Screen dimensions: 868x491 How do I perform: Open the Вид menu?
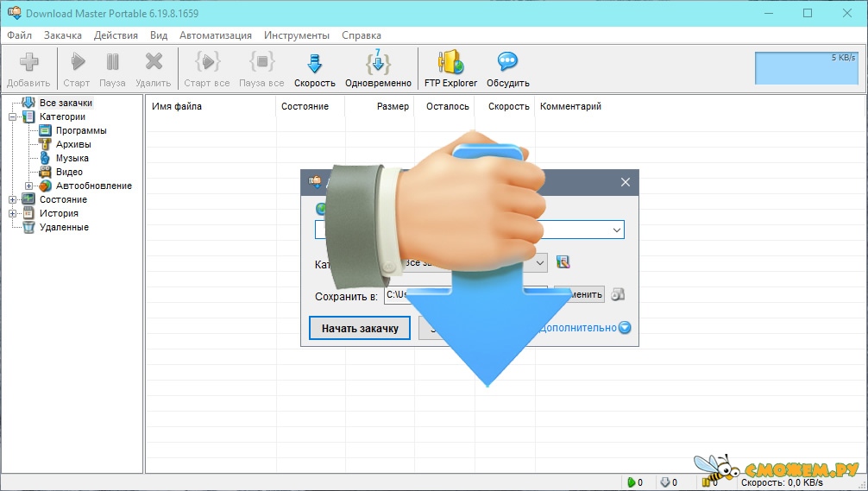tap(158, 35)
